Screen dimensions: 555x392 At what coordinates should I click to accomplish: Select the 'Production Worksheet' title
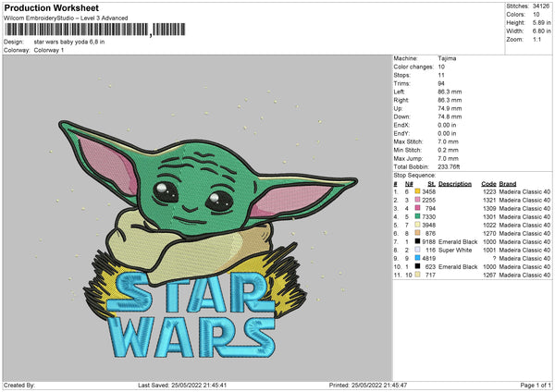pyautogui.click(x=51, y=7)
